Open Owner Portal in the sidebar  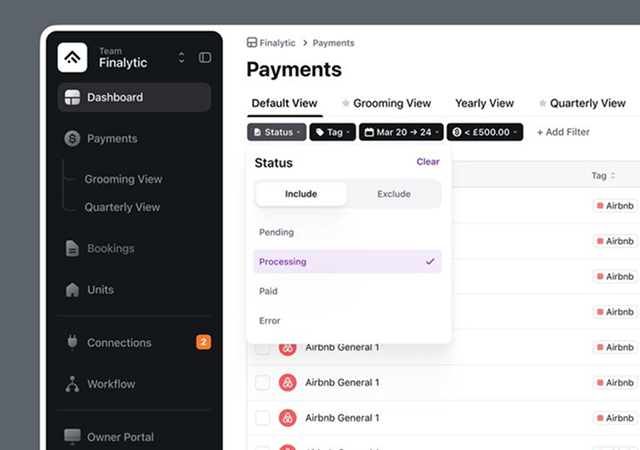tap(120, 437)
